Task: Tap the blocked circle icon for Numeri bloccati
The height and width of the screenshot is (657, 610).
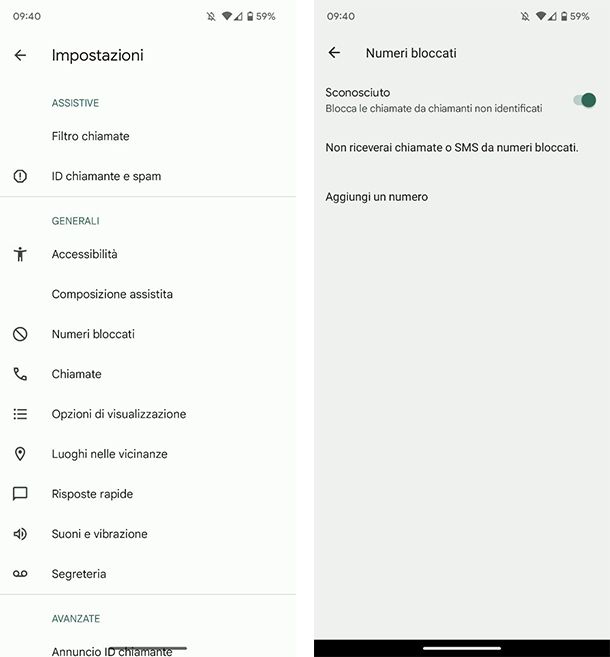Action: [20, 334]
